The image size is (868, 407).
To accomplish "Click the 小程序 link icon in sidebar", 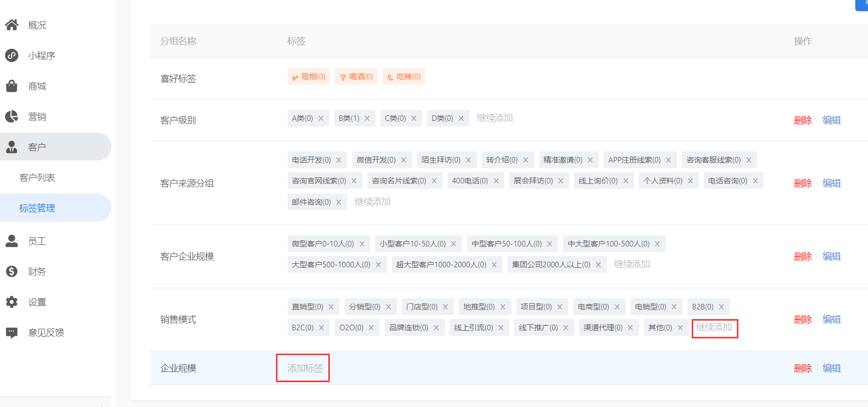I will point(12,55).
